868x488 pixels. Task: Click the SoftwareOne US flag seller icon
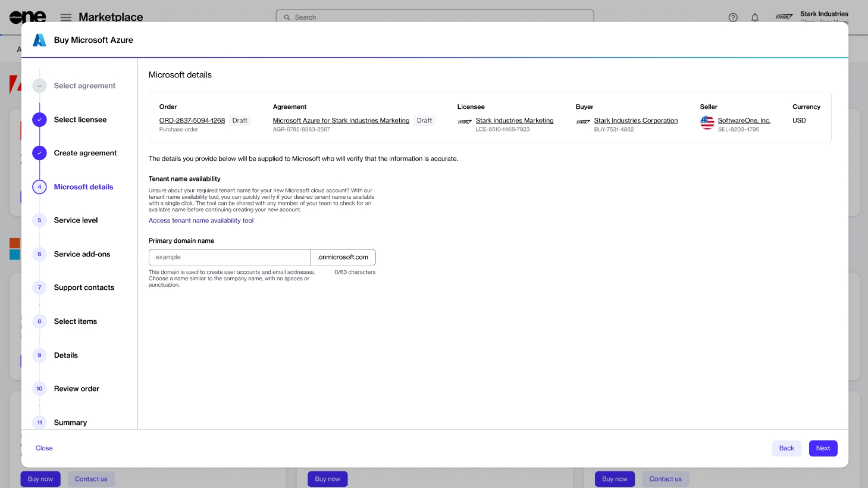[x=707, y=123]
